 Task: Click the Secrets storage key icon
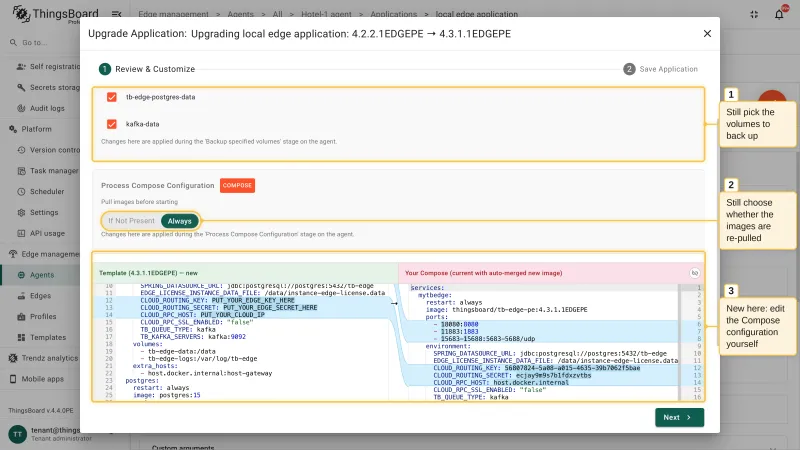pos(21,87)
